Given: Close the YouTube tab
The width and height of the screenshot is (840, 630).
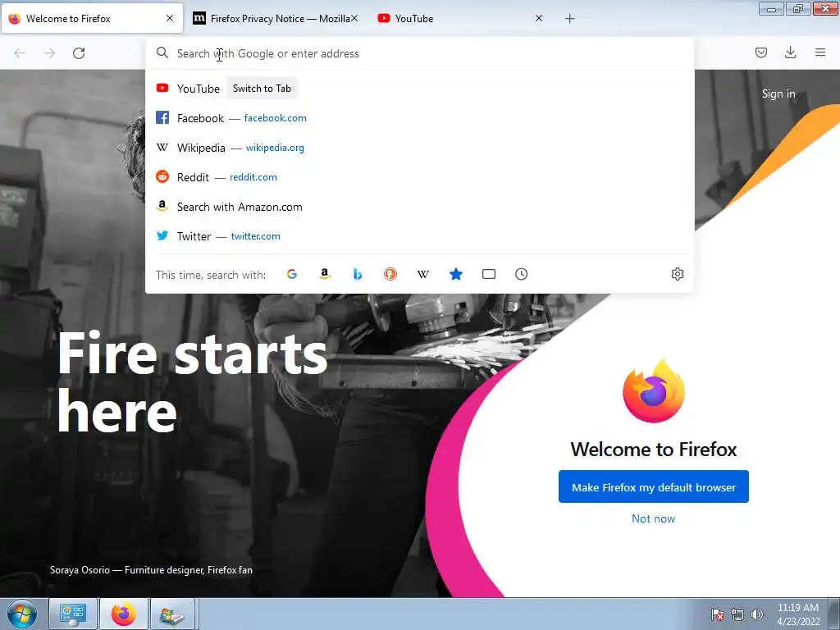Looking at the screenshot, I should pyautogui.click(x=539, y=18).
